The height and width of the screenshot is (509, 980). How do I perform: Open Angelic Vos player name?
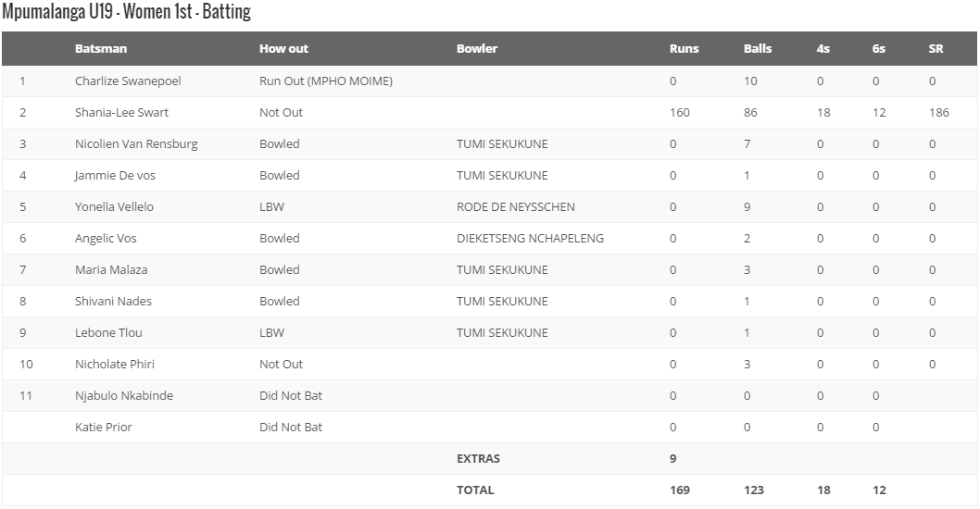pyautogui.click(x=106, y=239)
